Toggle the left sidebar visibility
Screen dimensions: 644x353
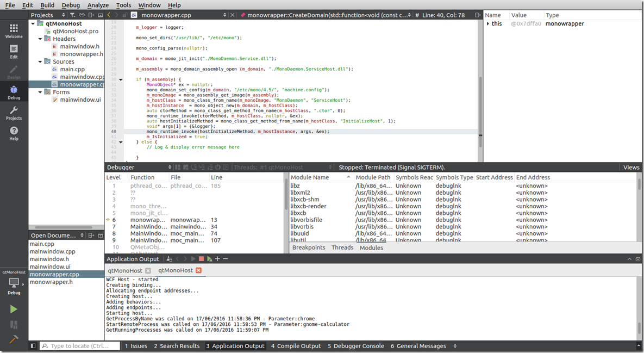pos(33,346)
